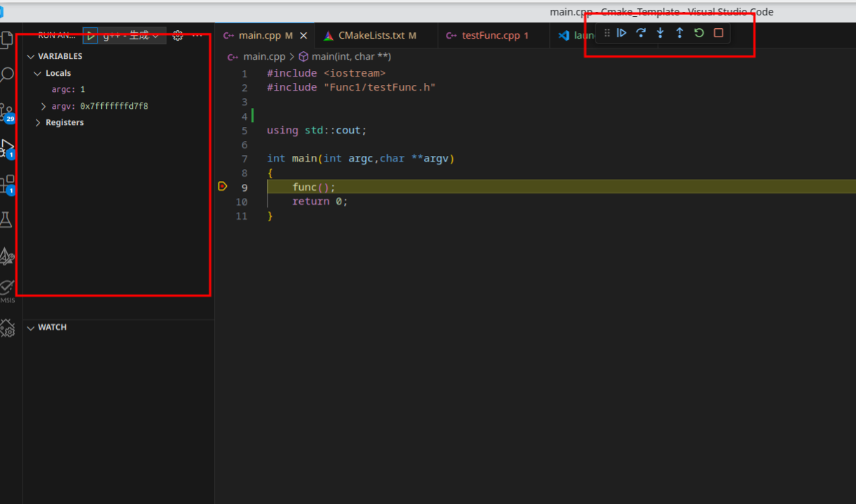Click the line 9 debug arrow in gutter

coord(223,187)
